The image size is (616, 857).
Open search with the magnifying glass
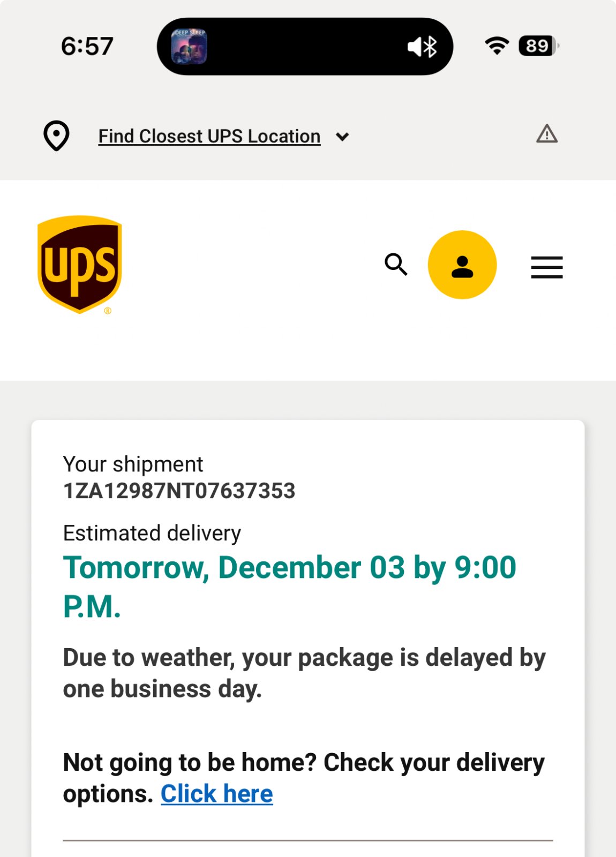click(x=396, y=265)
